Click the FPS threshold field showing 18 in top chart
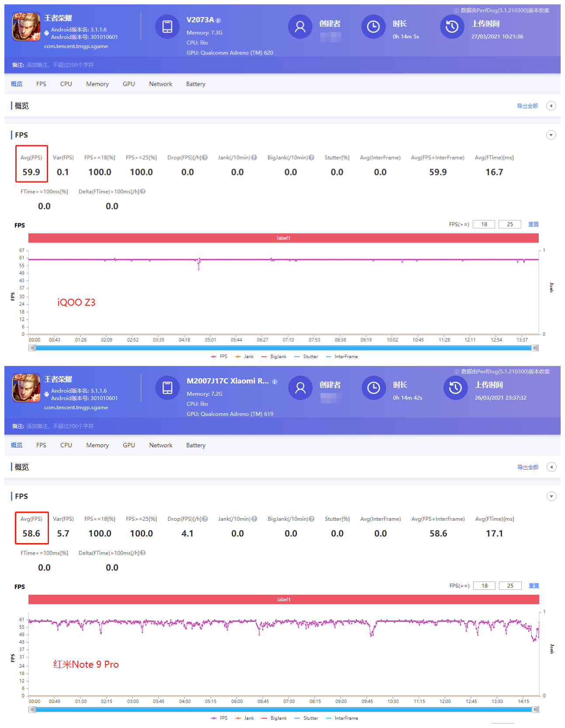 coord(484,224)
